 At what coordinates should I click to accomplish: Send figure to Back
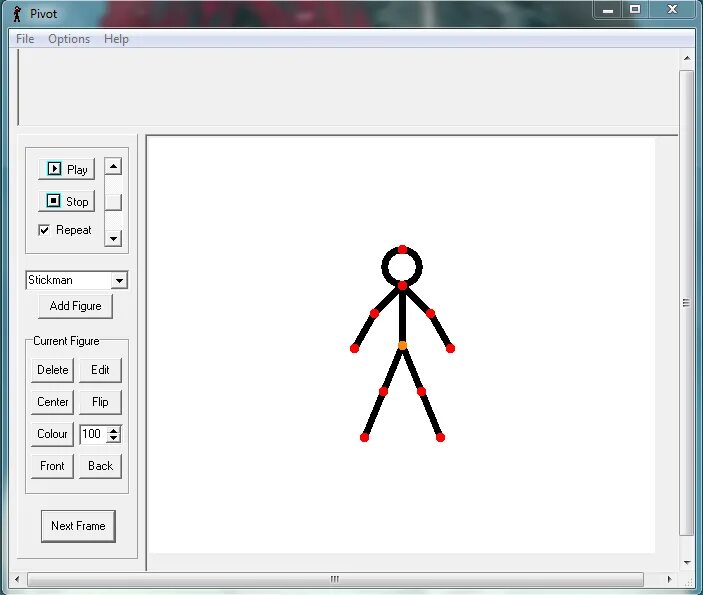click(100, 466)
